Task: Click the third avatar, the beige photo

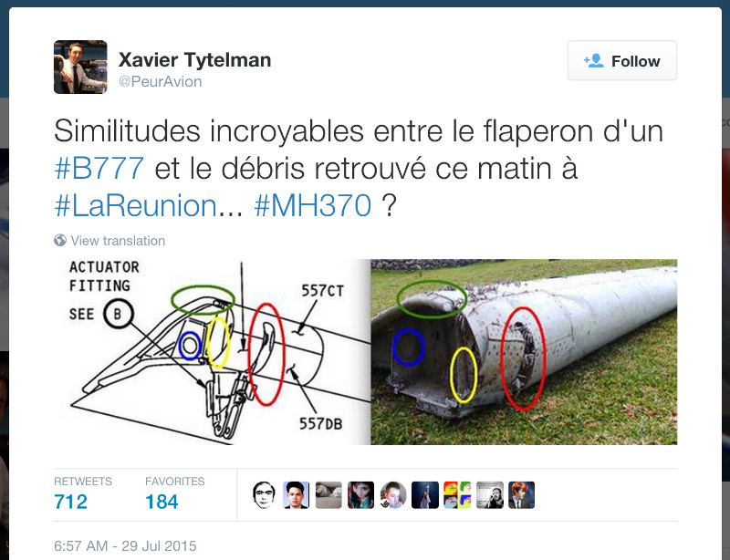Action: (328, 495)
